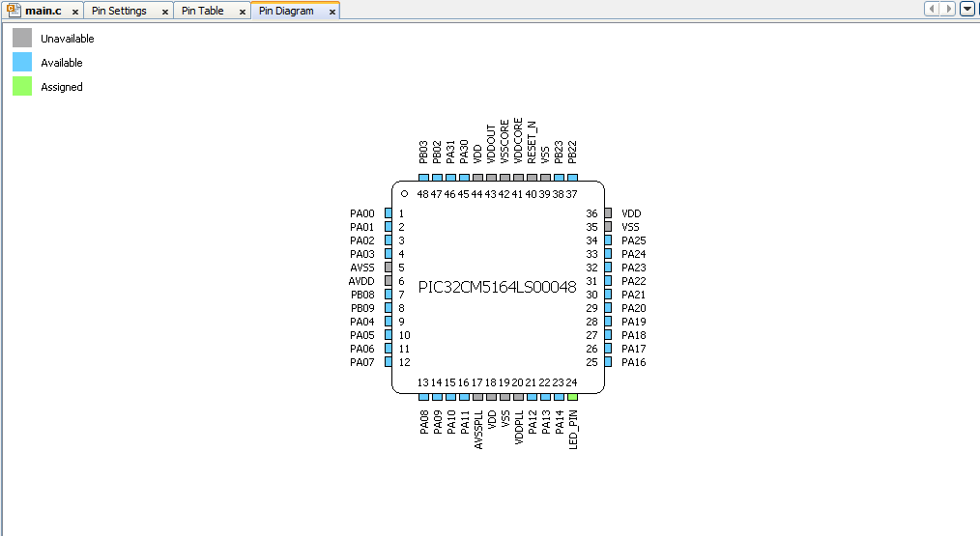The image size is (980, 536).
Task: Open the document list dropdown arrow
Action: click(x=966, y=9)
